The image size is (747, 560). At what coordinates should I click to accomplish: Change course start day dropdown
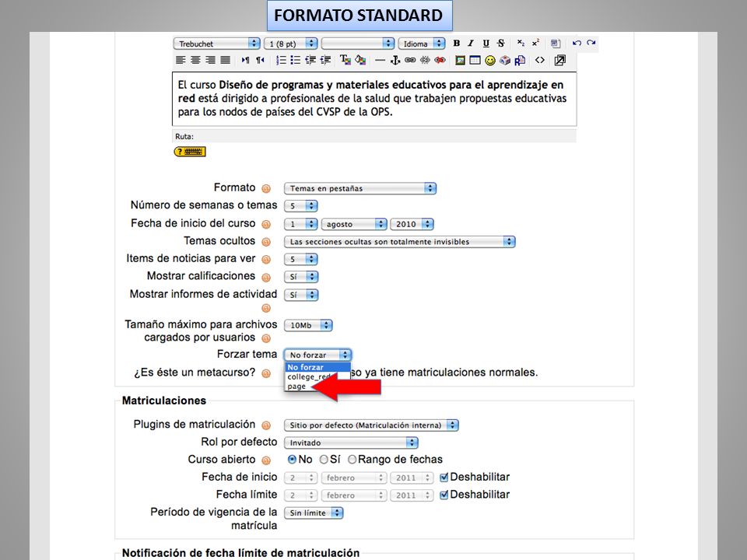point(300,224)
